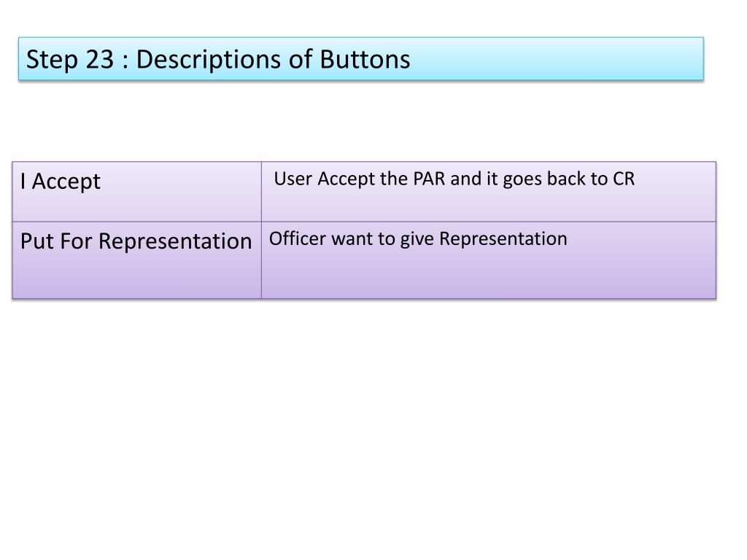Click the word "give" in second row

click(x=417, y=239)
